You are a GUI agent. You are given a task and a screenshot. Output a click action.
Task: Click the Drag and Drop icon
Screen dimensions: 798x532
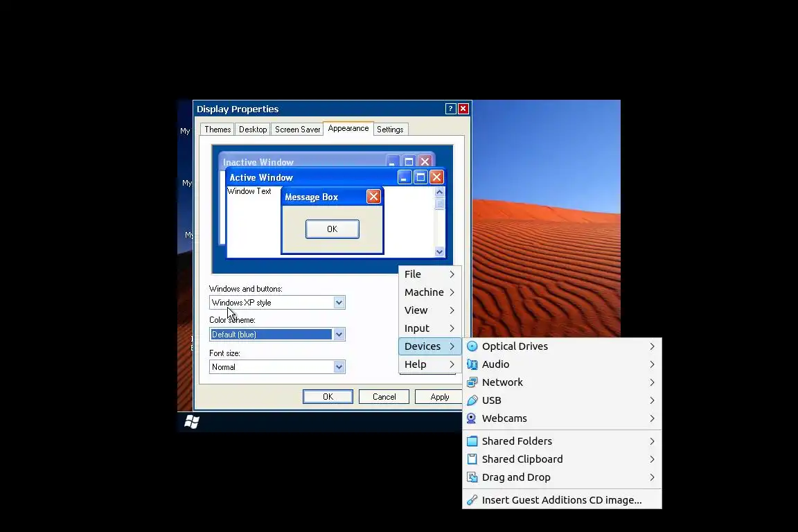pos(472,477)
